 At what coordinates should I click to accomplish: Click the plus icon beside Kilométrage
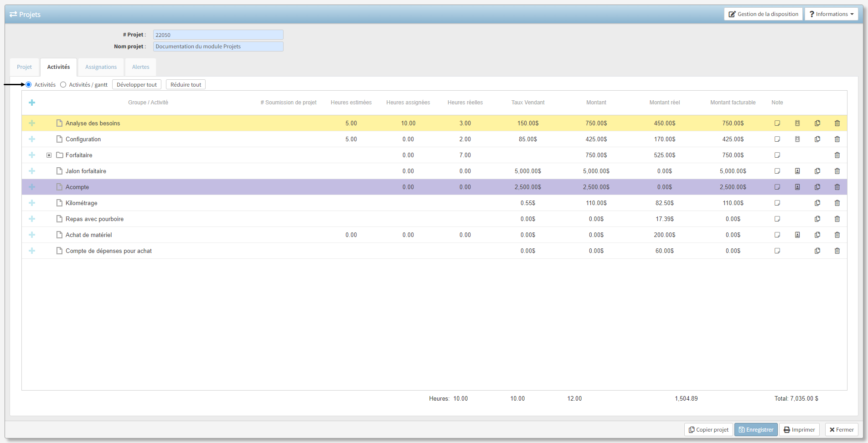point(32,203)
